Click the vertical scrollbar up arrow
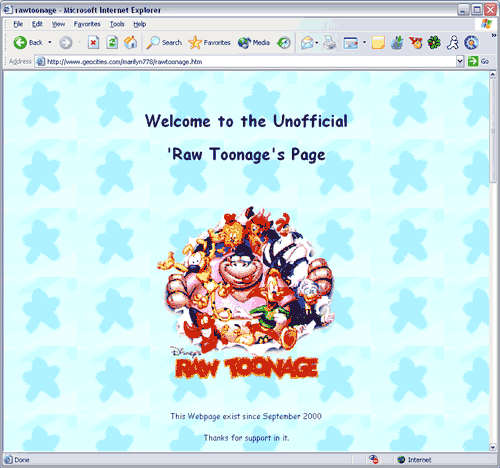The width and height of the screenshot is (500, 468). click(493, 75)
